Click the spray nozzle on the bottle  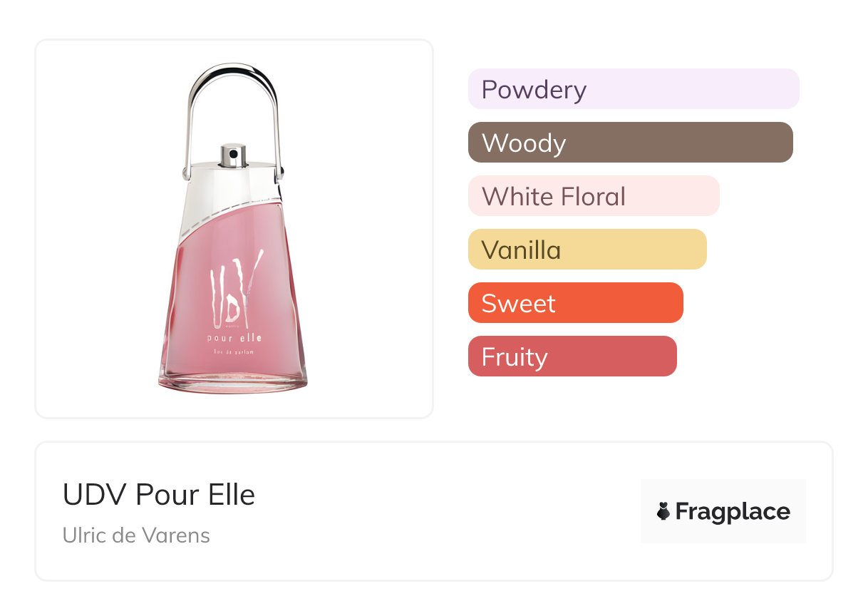click(232, 155)
